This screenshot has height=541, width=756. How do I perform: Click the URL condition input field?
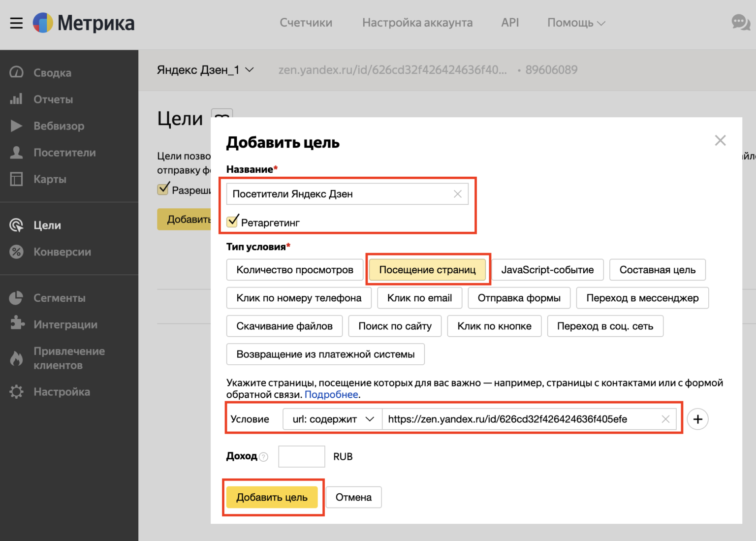click(x=529, y=419)
